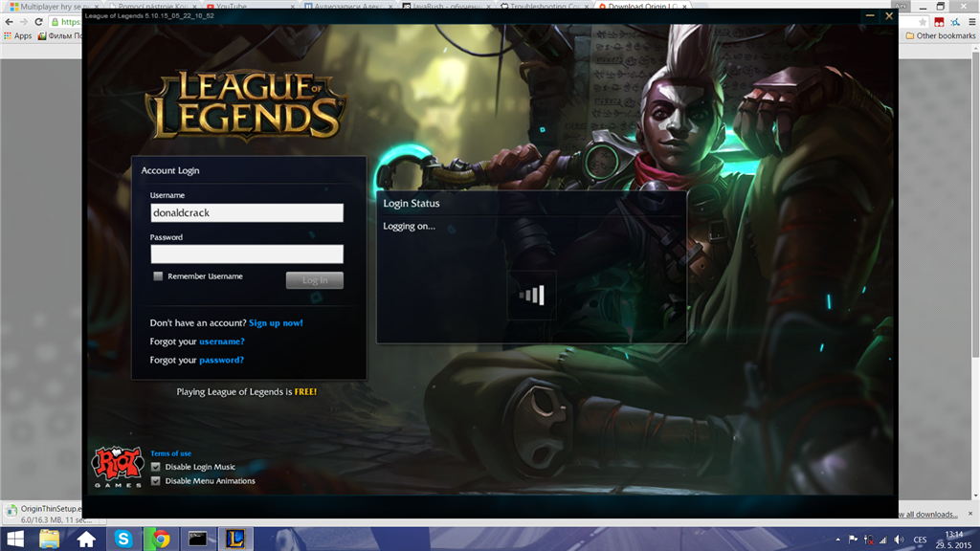This screenshot has width=980, height=551.
Task: Click the Username input field
Action: [246, 212]
